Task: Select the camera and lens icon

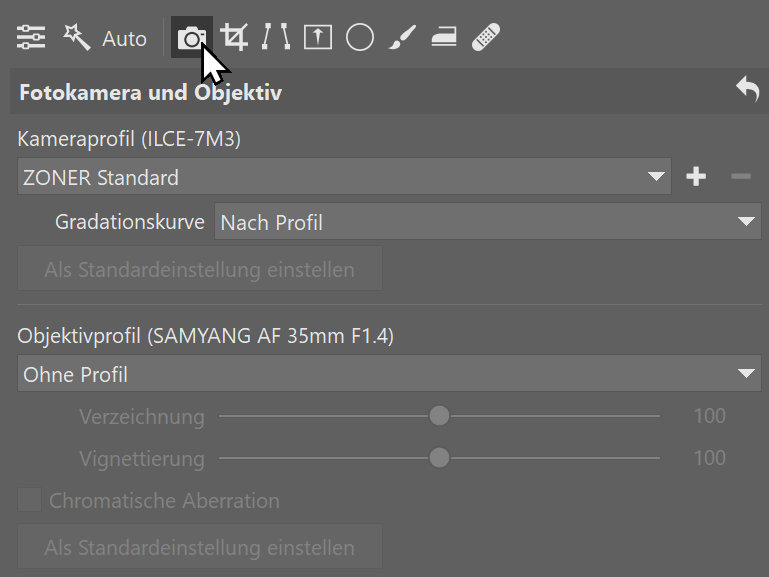Action: tap(191, 38)
